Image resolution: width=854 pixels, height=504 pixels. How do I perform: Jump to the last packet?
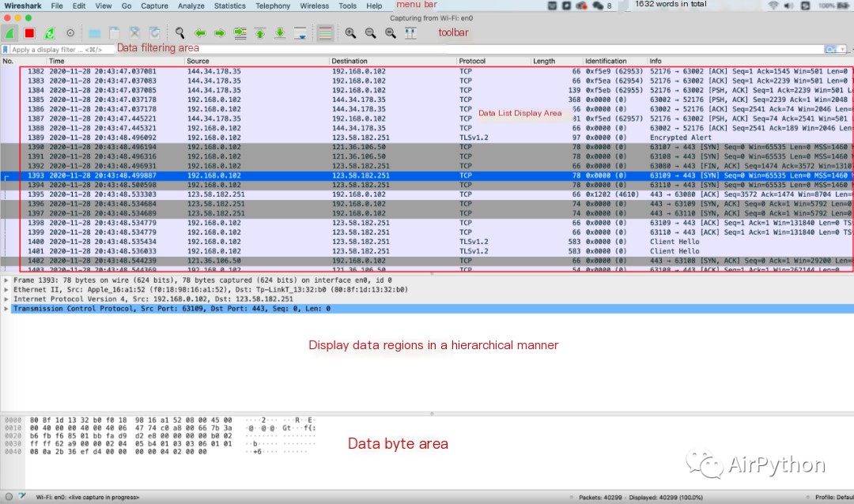click(x=280, y=33)
